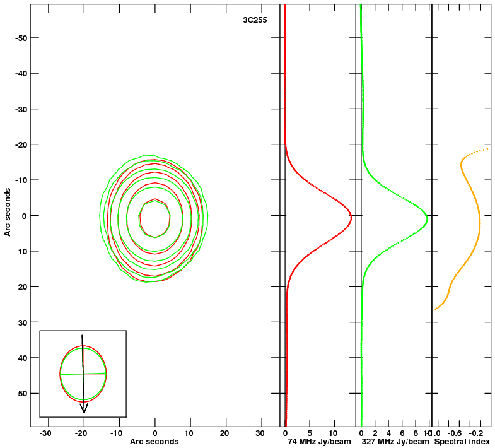Image resolution: width=495 pixels, height=448 pixels.
Task: Select the horizontal 'Arc seconds' axis title under the contour map
Action: [154, 441]
